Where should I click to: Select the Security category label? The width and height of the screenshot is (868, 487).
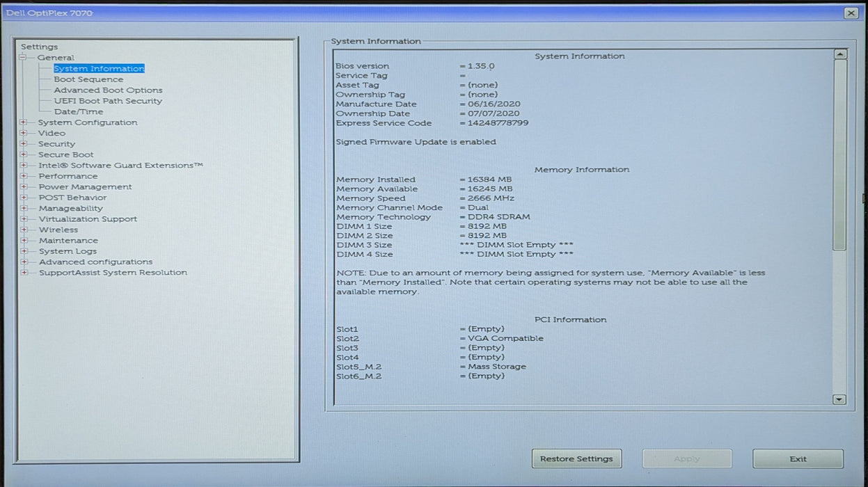click(56, 144)
